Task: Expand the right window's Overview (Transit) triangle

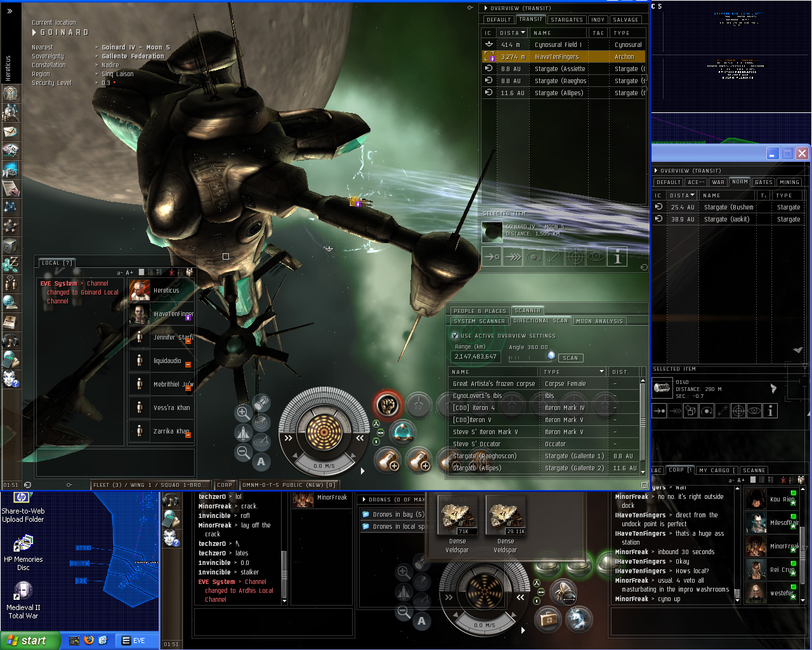Action: click(x=656, y=171)
